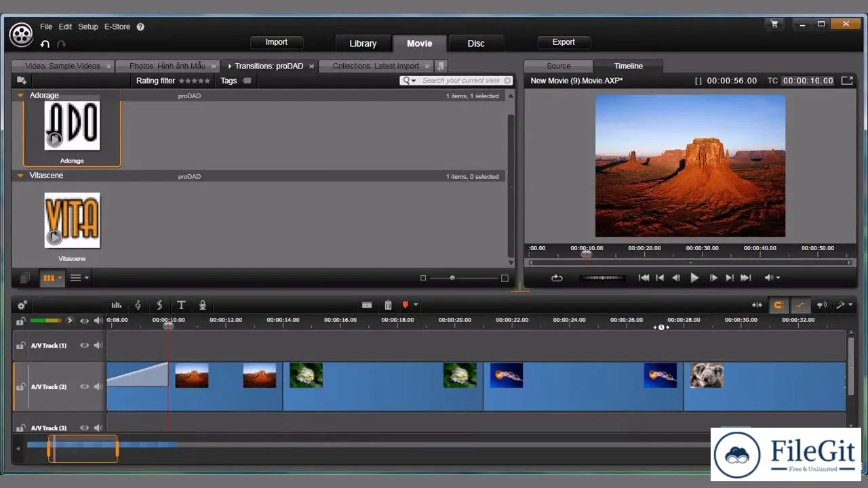Toggle volume keyframe editing icon

800,305
